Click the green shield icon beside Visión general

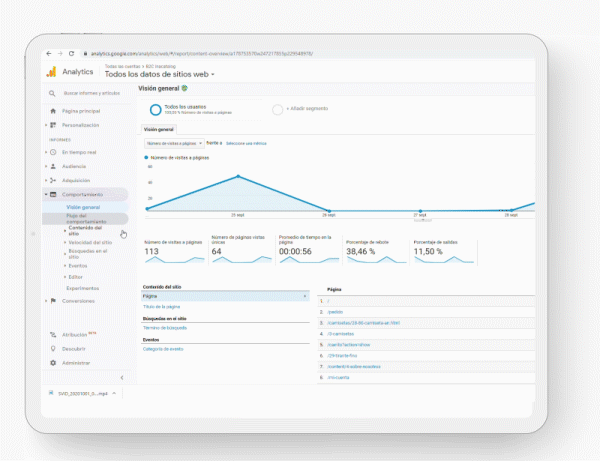tap(184, 88)
